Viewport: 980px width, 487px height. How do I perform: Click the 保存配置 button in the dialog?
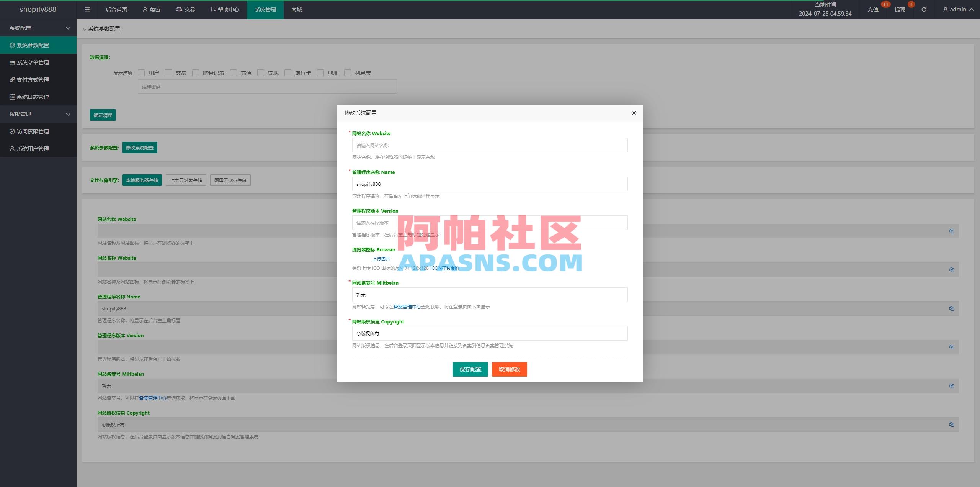click(x=470, y=369)
